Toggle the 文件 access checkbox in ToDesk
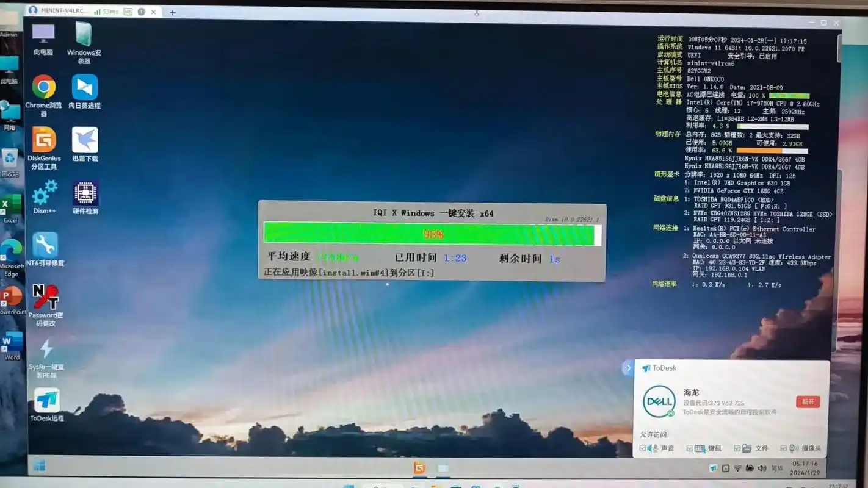 coord(737,448)
